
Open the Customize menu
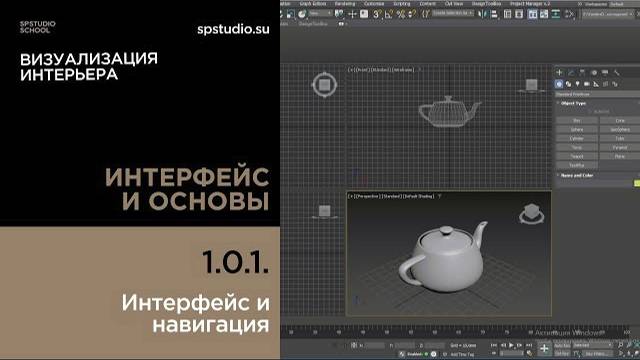pyautogui.click(x=374, y=4)
